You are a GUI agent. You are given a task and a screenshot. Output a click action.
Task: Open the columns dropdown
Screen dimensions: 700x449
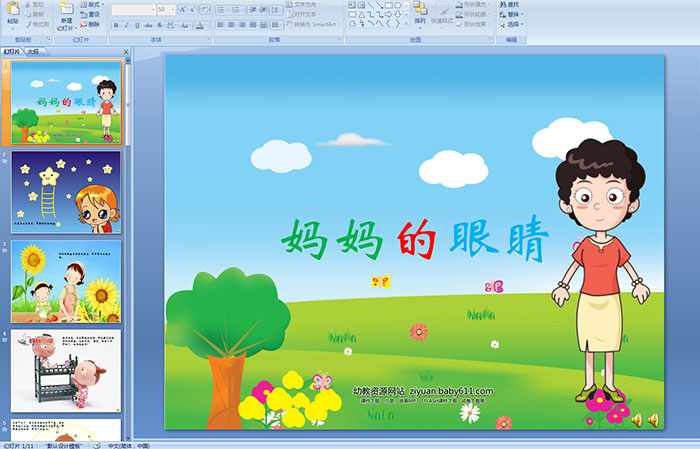point(277,25)
